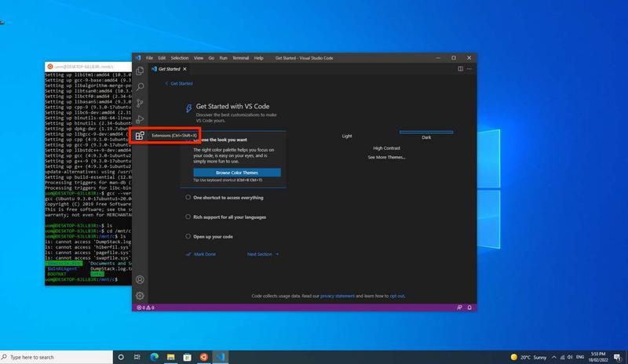Click the Visual Studio Code taskbar icon
The image size is (628, 364).
221,357
